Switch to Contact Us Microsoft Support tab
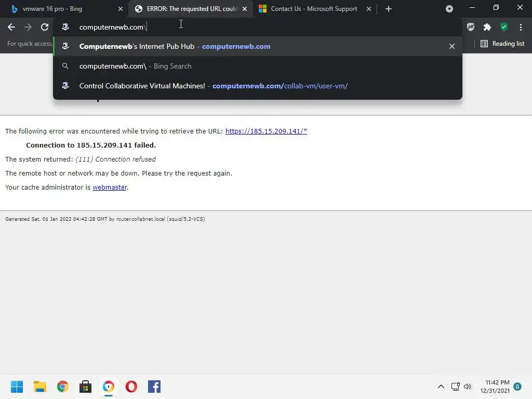The width and height of the screenshot is (532, 399). click(314, 9)
